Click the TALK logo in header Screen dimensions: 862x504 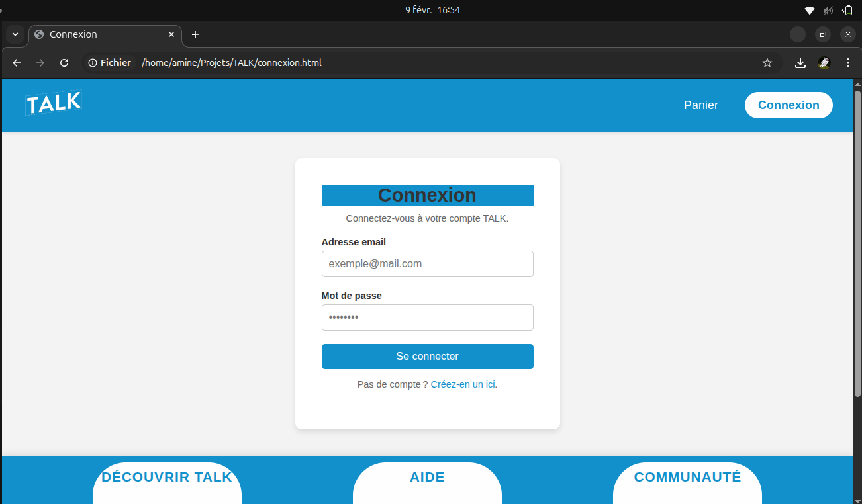click(x=53, y=103)
